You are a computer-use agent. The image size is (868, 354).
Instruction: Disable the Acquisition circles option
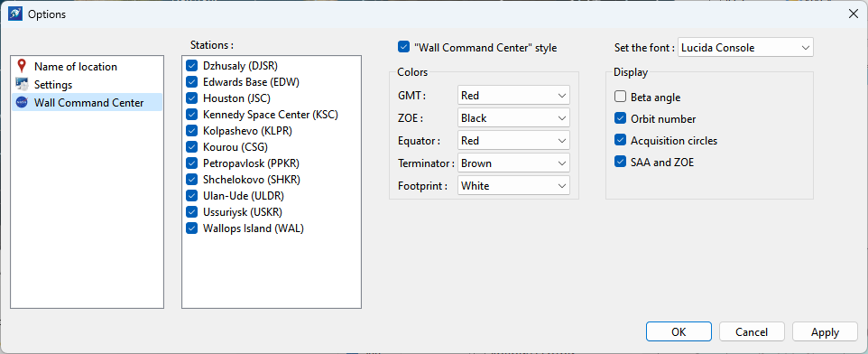tap(620, 140)
